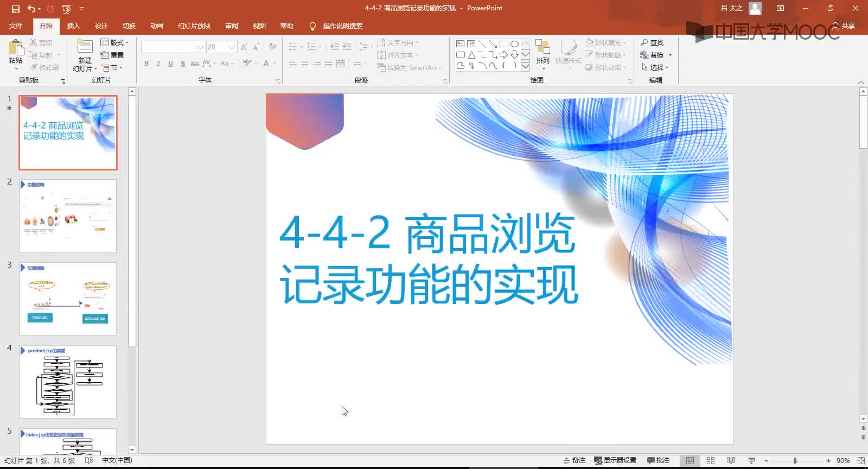Click the Tell Me search (操作说明搜索)
Viewport: 868px width, 469px height.
336,26
